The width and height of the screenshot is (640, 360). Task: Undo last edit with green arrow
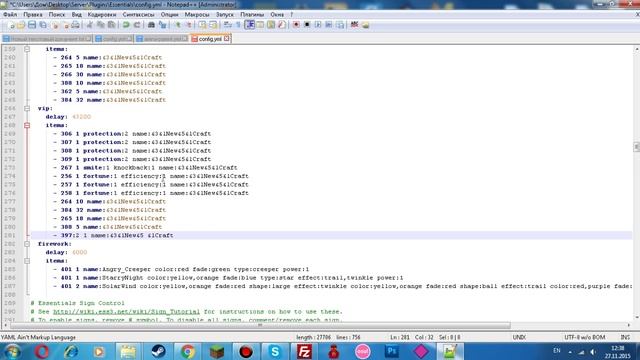coord(126,25)
